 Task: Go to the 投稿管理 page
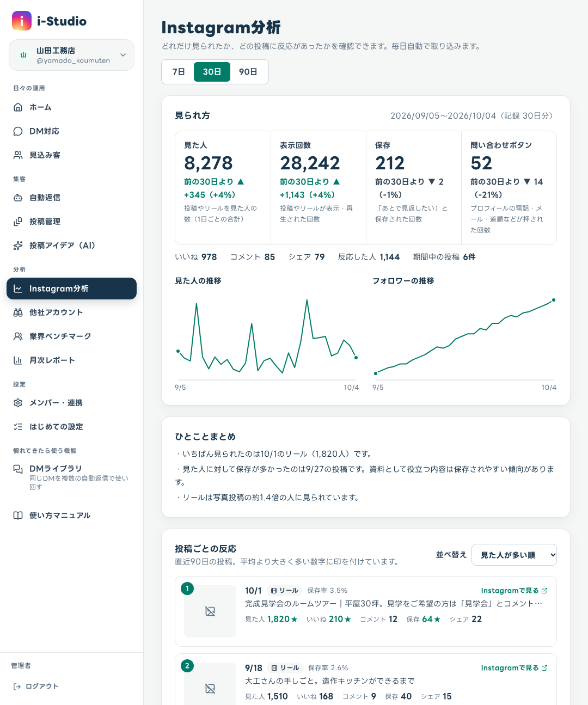71,222
